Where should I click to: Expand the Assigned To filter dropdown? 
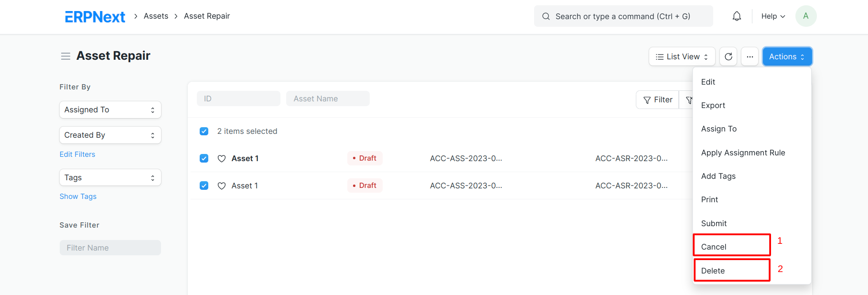pyautogui.click(x=110, y=109)
